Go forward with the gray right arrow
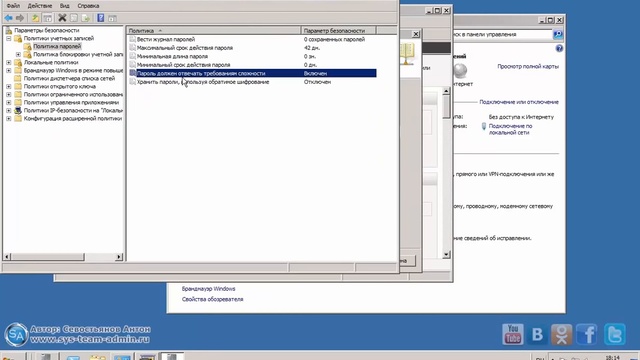640x360 pixels. tap(20, 18)
